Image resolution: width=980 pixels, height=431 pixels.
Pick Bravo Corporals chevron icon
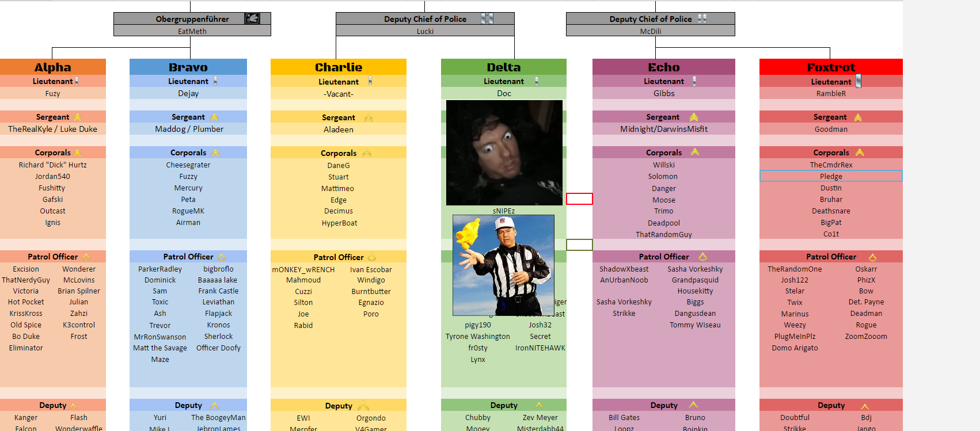click(x=215, y=152)
